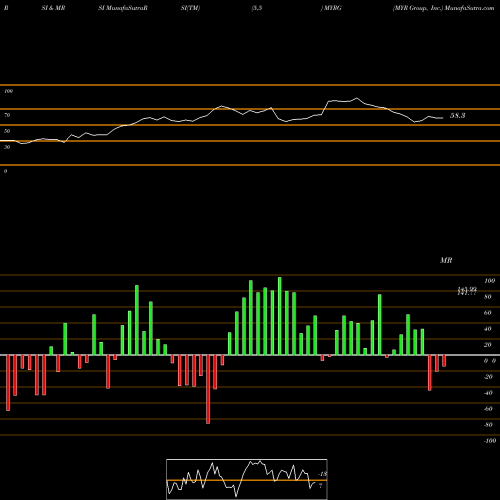500x500 pixels.
Task: Click the MR axis label 80
Action: pyautogui.click(x=488, y=297)
